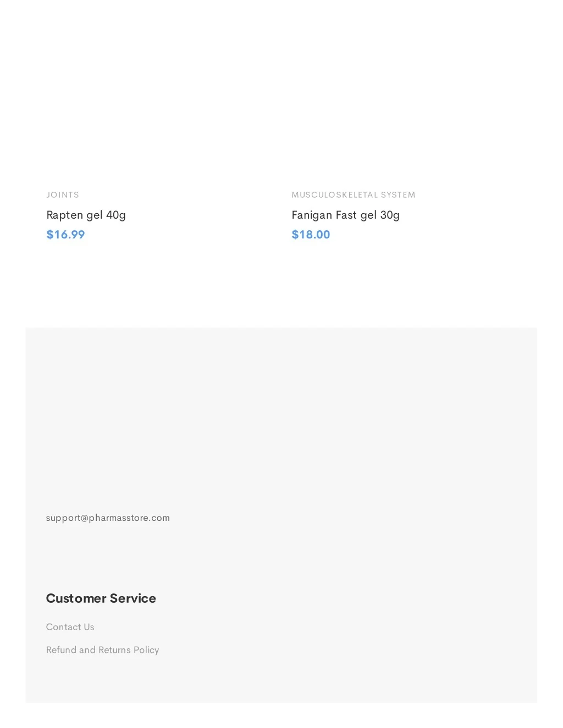Click the price under Rapten gel 40g

[65, 235]
